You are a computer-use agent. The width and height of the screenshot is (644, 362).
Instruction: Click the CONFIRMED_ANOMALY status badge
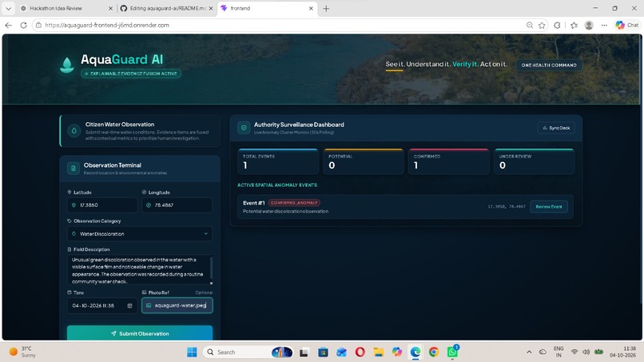pyautogui.click(x=294, y=202)
